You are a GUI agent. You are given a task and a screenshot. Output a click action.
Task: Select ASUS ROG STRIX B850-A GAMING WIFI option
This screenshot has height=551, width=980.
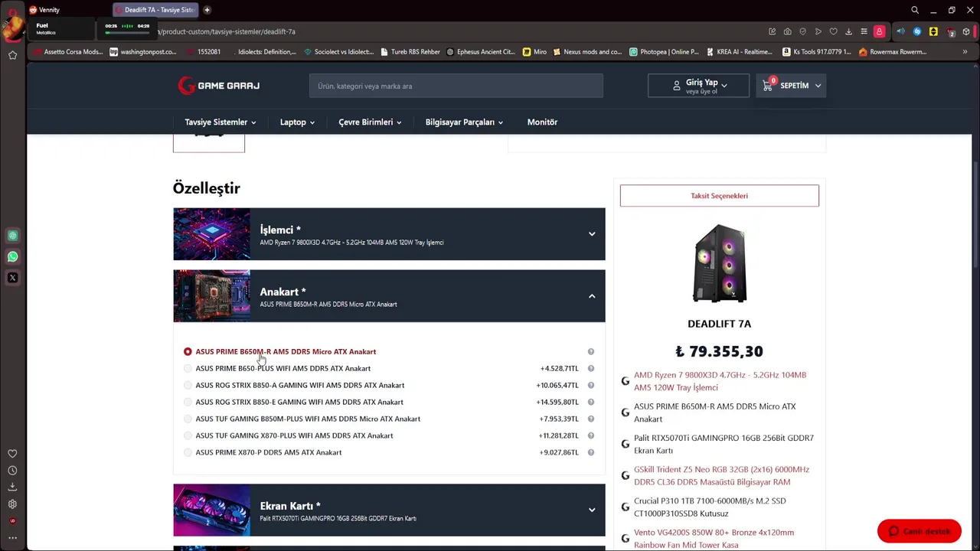pos(188,385)
